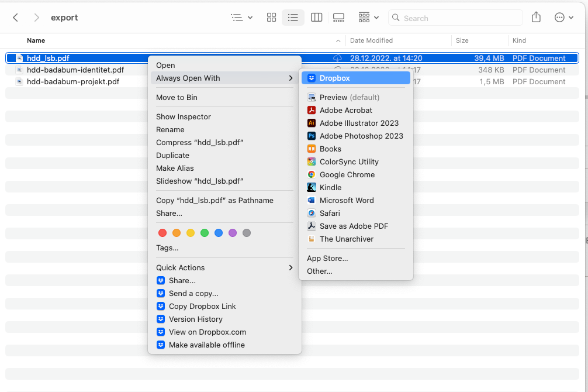
Task: Select the column view icon
Action: click(316, 18)
